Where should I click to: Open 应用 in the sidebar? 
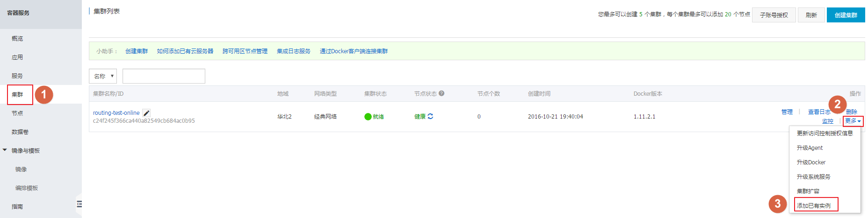pyautogui.click(x=17, y=57)
